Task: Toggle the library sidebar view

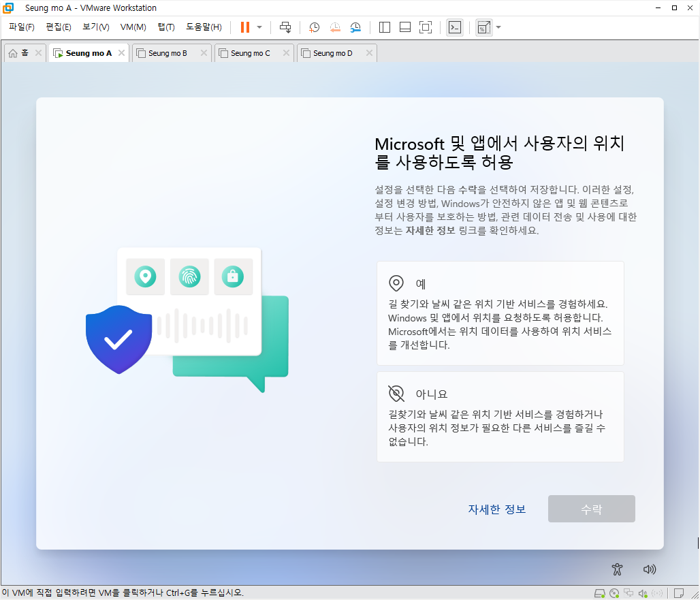Action: pos(384,27)
